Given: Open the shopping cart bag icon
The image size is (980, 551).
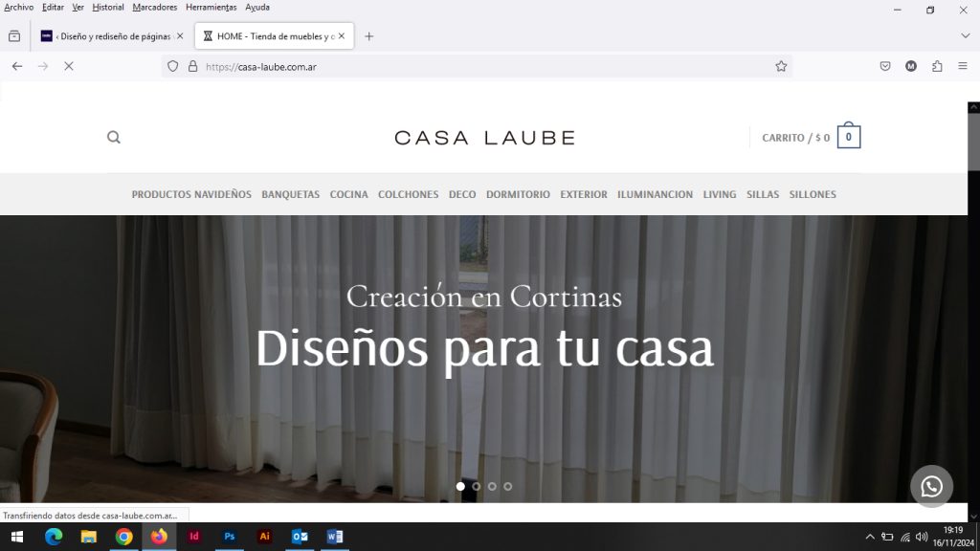Looking at the screenshot, I should [x=848, y=136].
